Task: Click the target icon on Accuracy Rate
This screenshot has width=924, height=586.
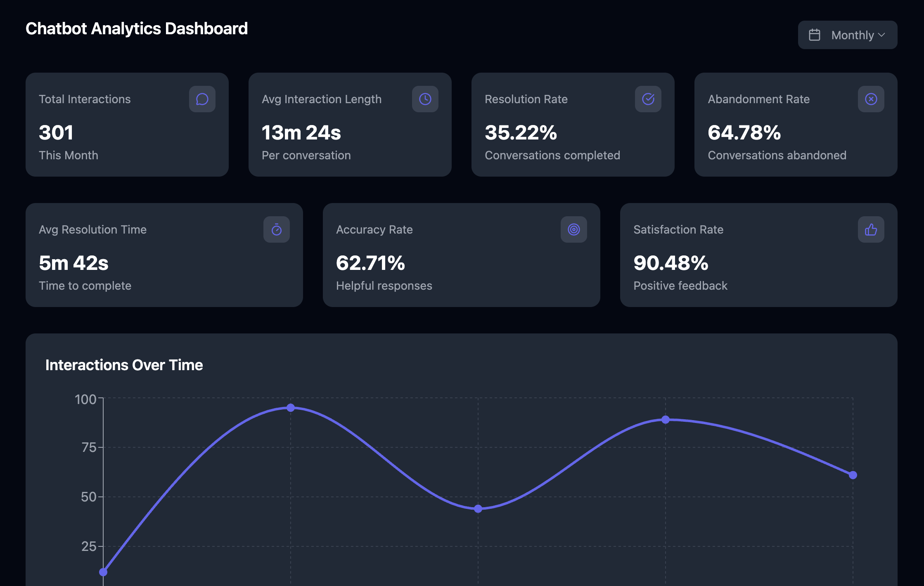Action: [x=573, y=229]
